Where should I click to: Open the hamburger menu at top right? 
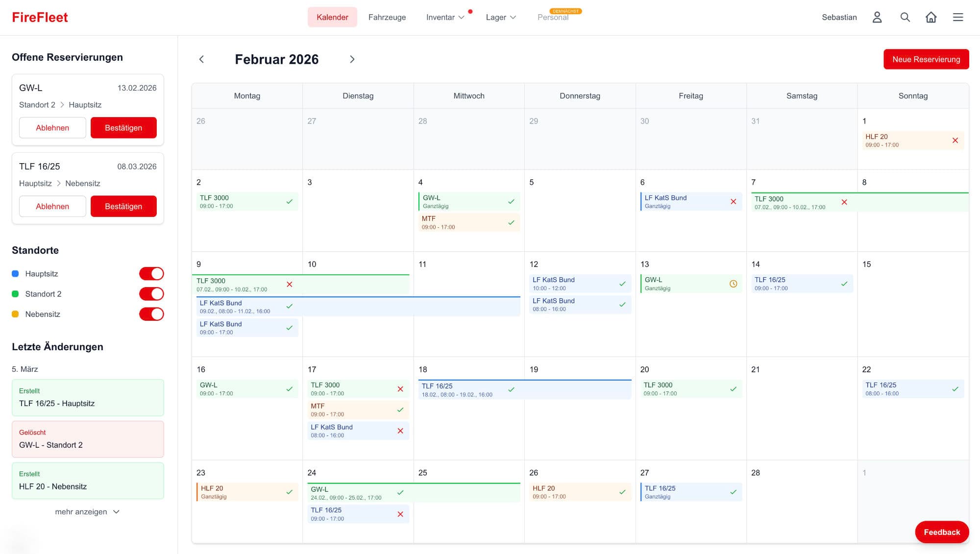(958, 17)
